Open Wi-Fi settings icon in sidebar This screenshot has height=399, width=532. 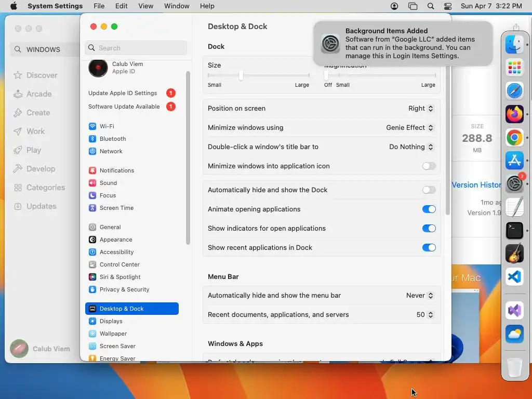(x=92, y=126)
